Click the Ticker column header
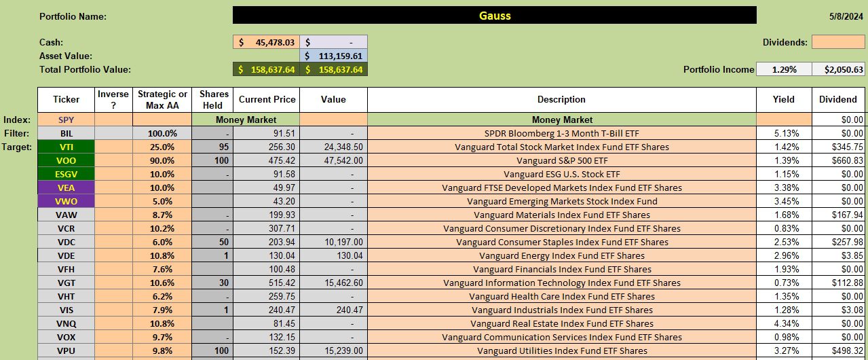868x360 pixels. point(67,100)
